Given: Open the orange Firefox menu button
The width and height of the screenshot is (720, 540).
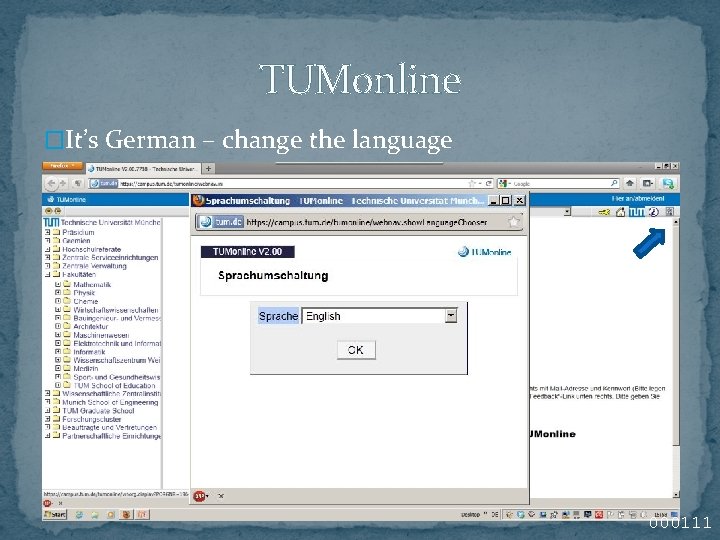Looking at the screenshot, I should pyautogui.click(x=62, y=166).
